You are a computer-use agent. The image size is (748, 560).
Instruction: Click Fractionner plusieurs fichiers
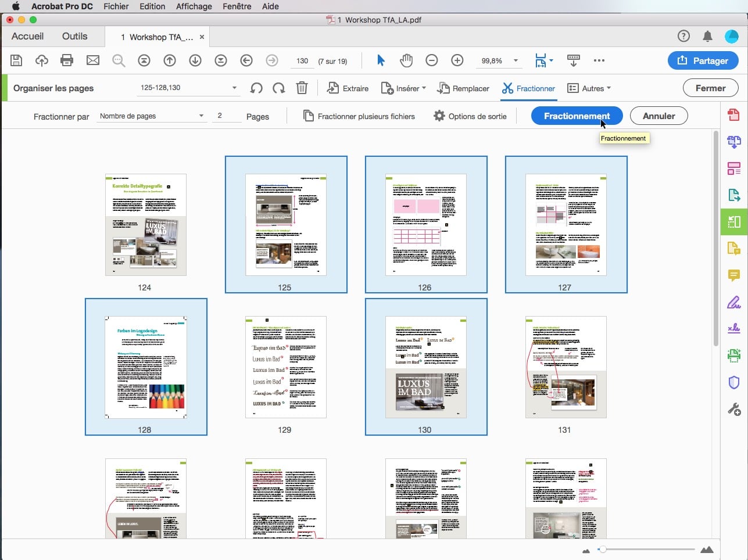point(359,116)
